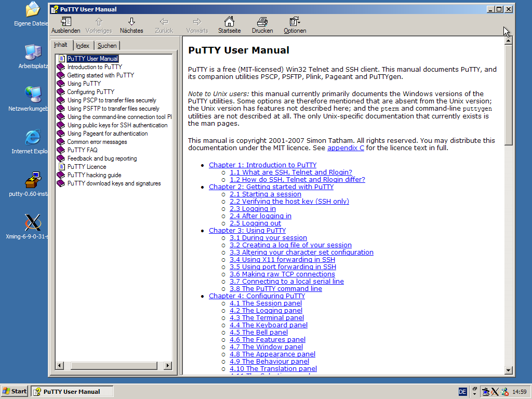Open the Optionen toolbar menu
The width and height of the screenshot is (532, 399).
295,22
